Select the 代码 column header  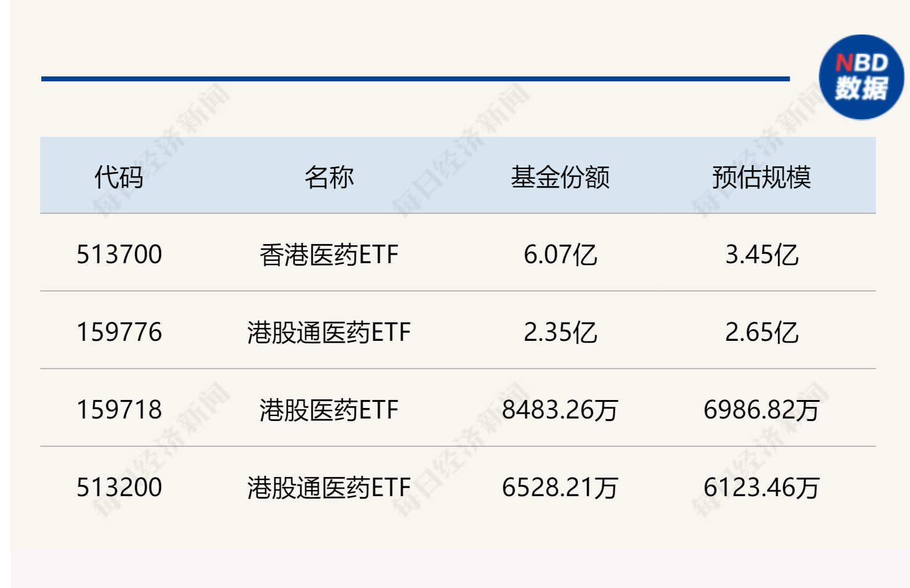[x=119, y=177]
